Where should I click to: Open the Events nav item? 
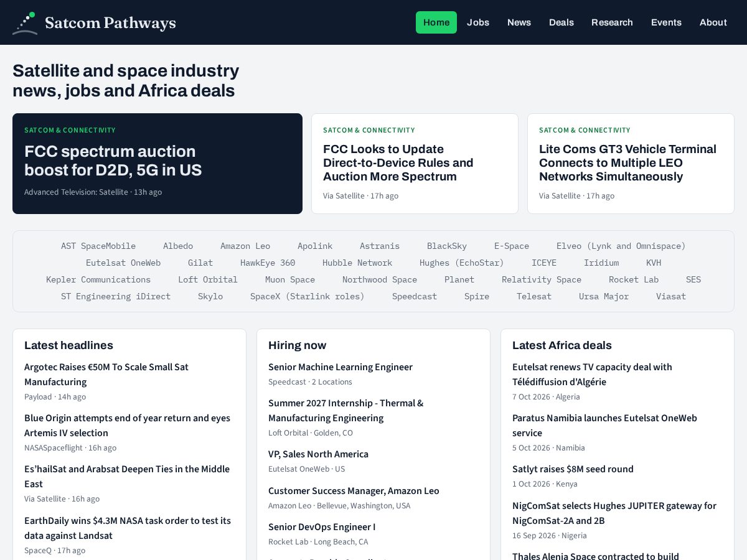(666, 22)
